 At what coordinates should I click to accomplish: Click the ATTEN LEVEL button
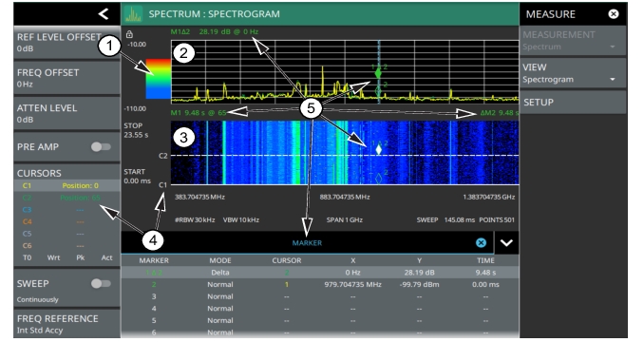pyautogui.click(x=66, y=114)
